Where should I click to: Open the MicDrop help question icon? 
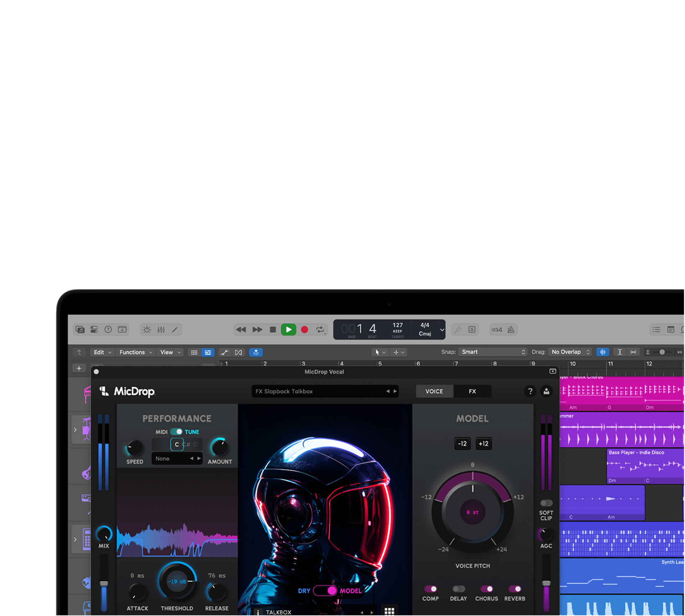pyautogui.click(x=530, y=391)
